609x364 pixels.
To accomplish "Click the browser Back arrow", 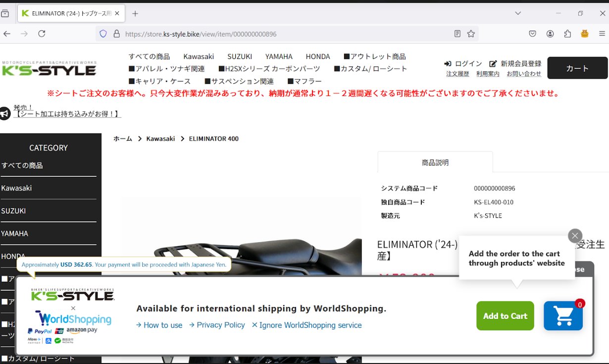I will (x=7, y=34).
